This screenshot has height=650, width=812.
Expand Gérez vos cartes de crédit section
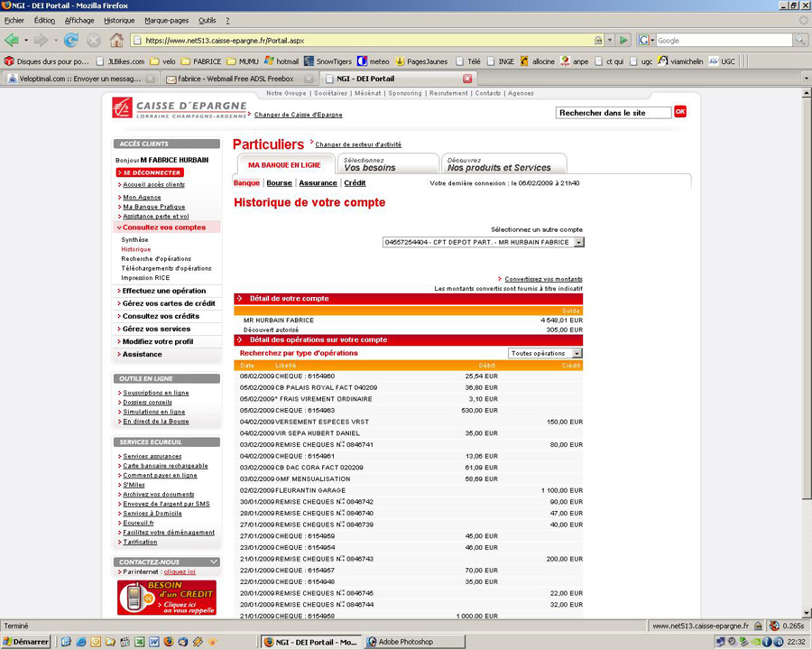pos(168,303)
